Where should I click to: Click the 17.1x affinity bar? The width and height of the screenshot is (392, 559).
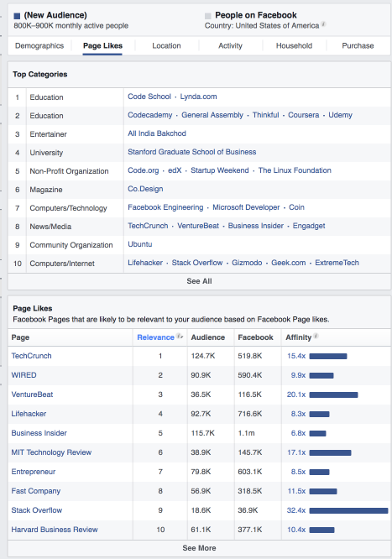[330, 452]
